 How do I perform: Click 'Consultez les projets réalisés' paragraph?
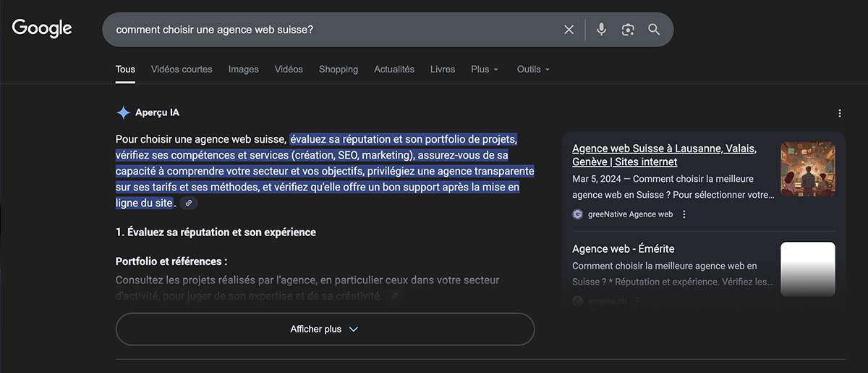tap(307, 288)
